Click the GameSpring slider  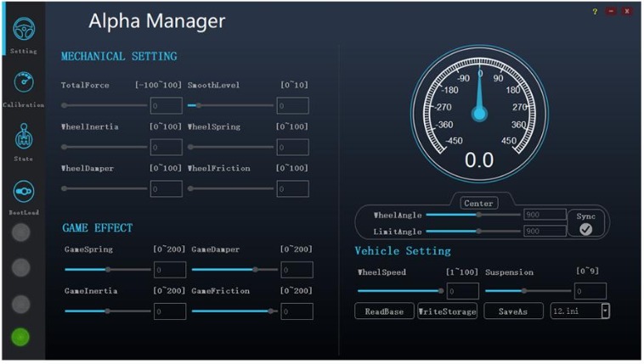[x=106, y=270]
